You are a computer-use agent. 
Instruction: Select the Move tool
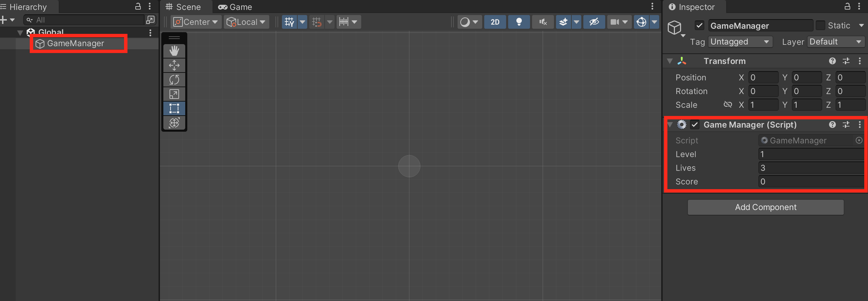[x=174, y=65]
